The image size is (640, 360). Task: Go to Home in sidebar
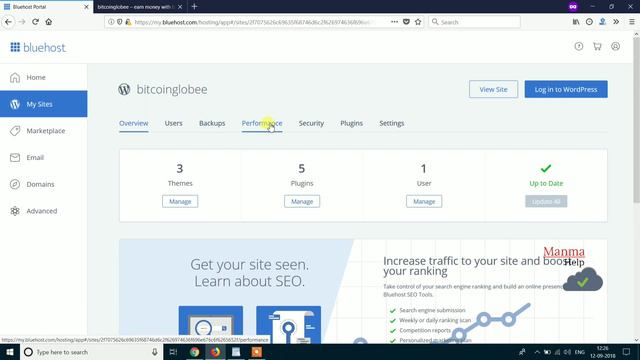point(44,77)
